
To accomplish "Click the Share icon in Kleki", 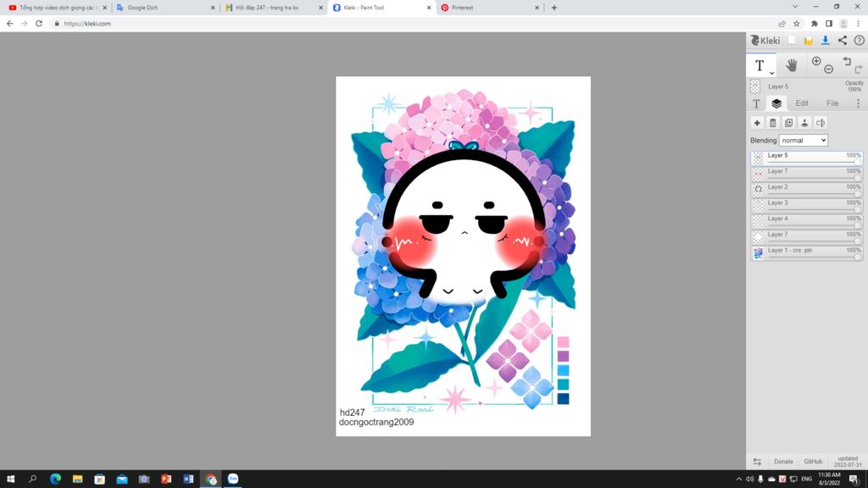I will pos(842,41).
